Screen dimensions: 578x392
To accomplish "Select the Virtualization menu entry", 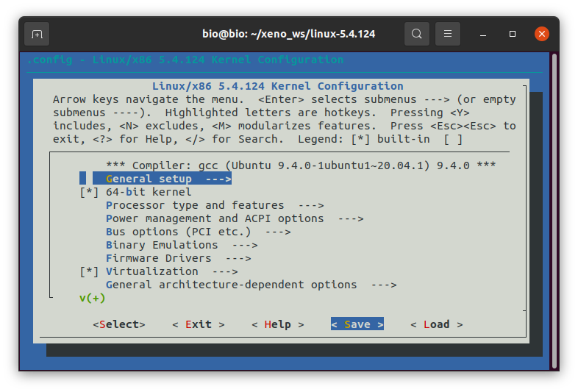I will click(172, 272).
